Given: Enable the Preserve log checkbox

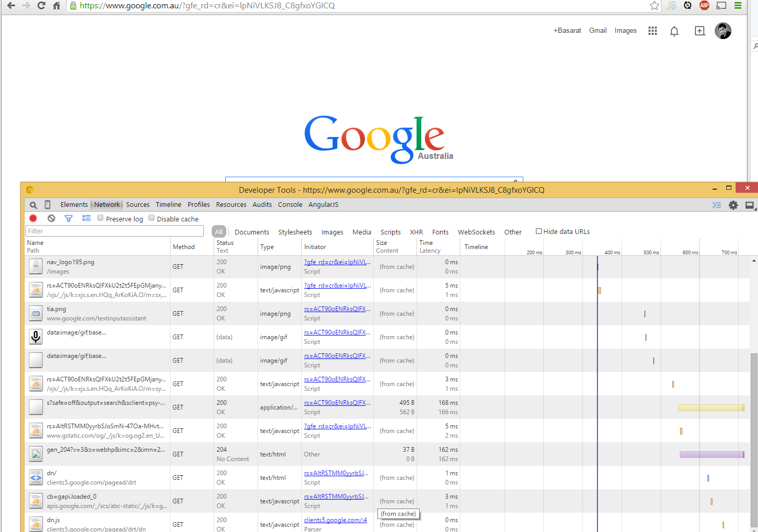Looking at the screenshot, I should (101, 218).
